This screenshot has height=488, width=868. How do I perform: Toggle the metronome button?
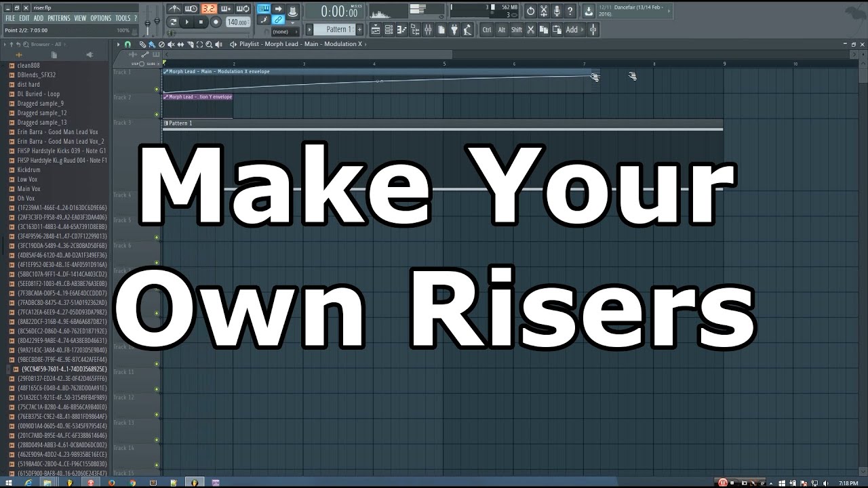click(175, 9)
